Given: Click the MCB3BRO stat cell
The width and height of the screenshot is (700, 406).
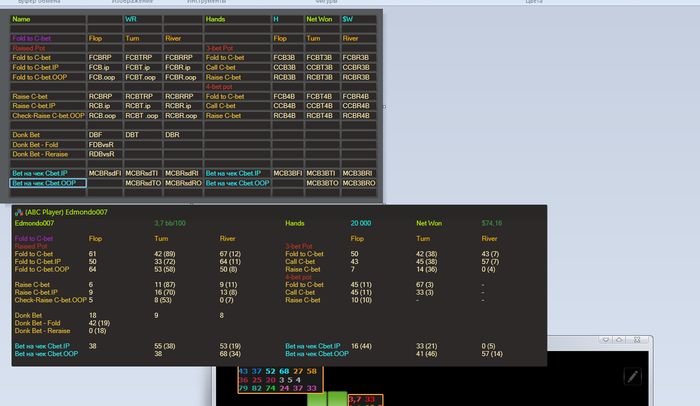Looking at the screenshot, I should 359,183.
